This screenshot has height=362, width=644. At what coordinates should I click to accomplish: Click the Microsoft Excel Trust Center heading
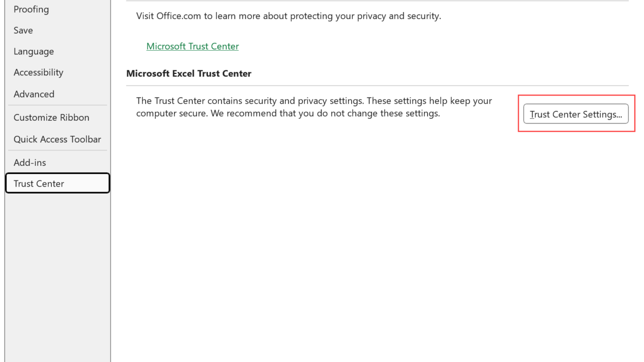tap(189, 73)
